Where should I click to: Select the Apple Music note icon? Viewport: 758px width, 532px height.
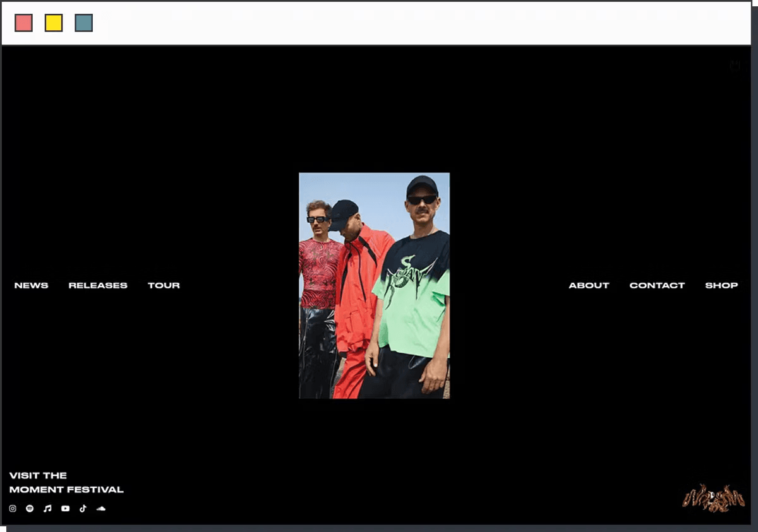(47, 509)
